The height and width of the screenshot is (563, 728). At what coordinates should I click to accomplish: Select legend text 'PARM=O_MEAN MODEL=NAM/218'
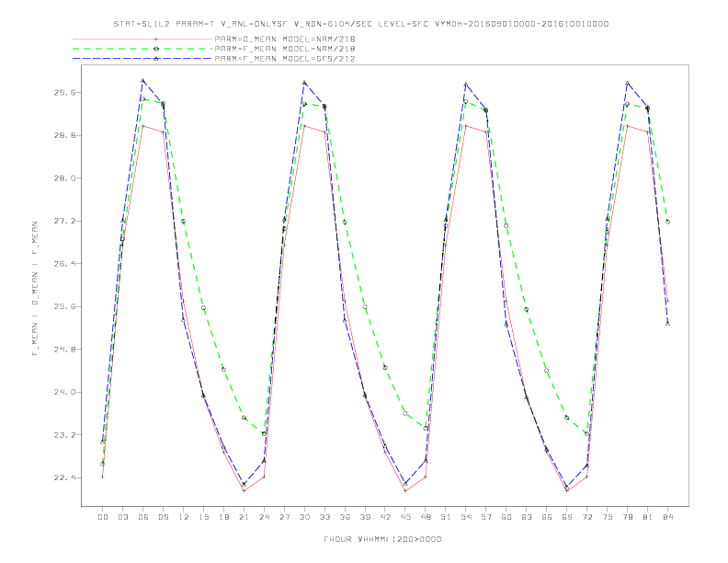[285, 39]
